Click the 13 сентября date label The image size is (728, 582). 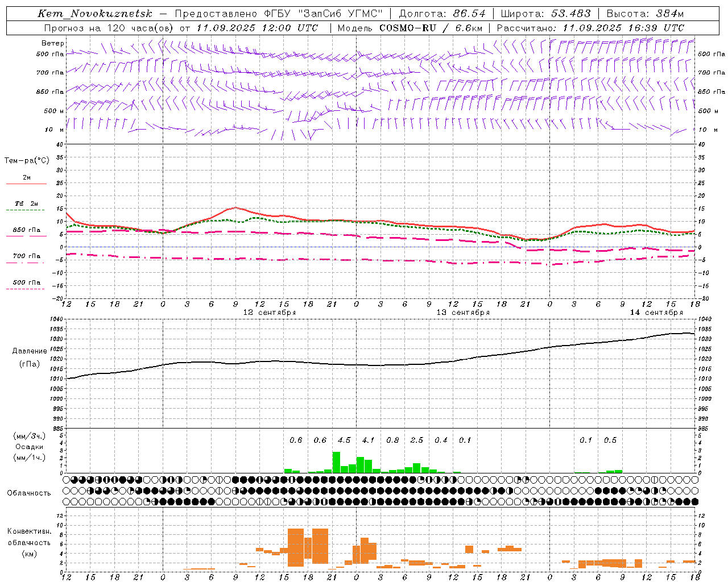tap(463, 313)
